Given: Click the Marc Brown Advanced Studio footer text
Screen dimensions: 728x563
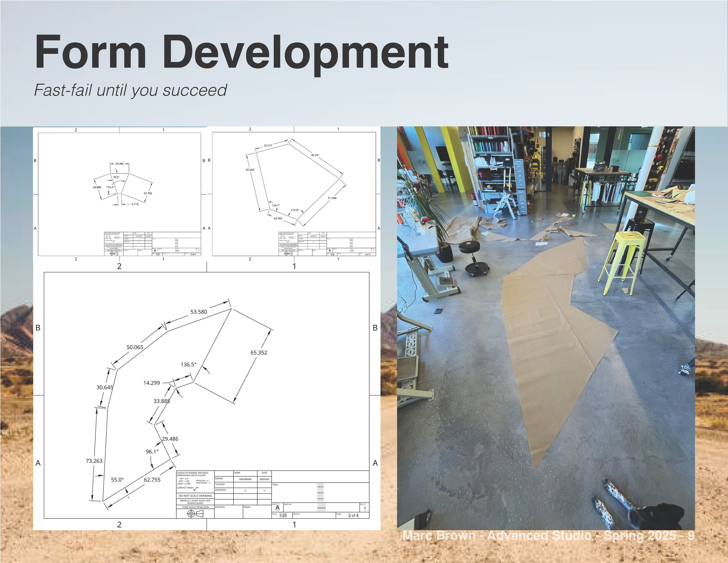Looking at the screenshot, I should click(x=548, y=536).
